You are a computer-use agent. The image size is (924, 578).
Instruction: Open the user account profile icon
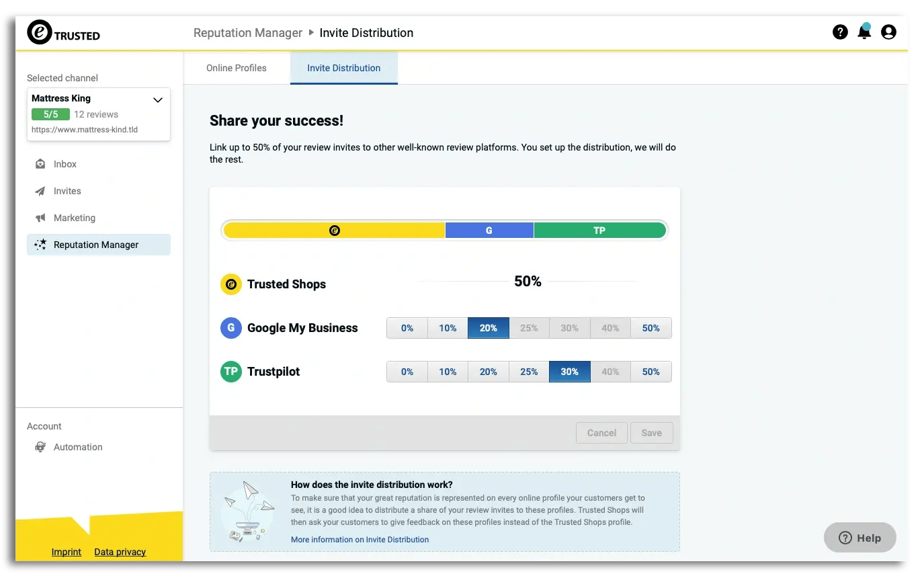point(888,32)
